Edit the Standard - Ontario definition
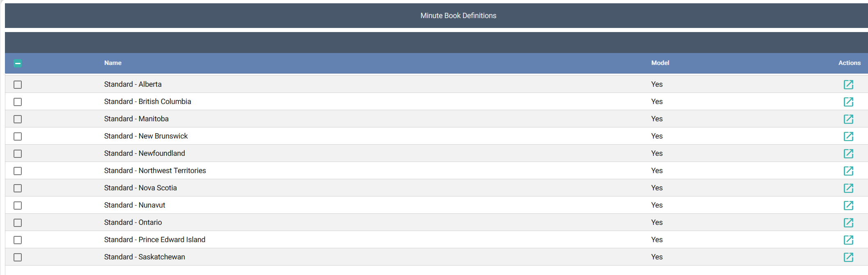This screenshot has width=868, height=275. click(848, 223)
